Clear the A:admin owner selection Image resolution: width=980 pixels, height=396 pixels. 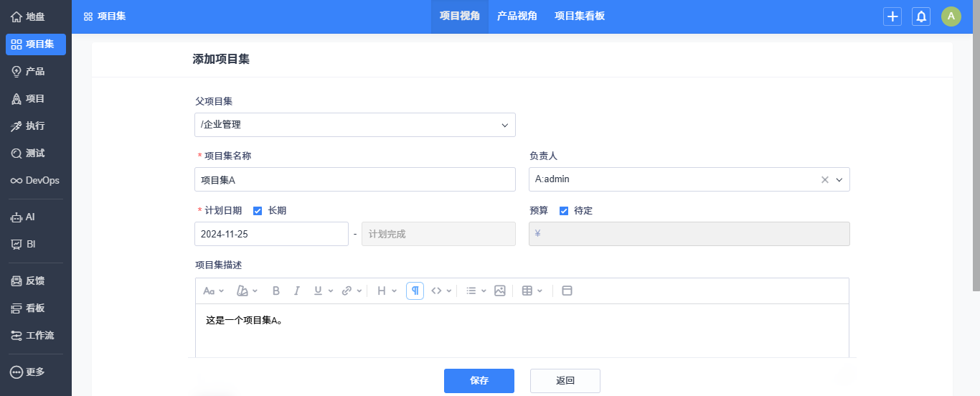point(825,180)
